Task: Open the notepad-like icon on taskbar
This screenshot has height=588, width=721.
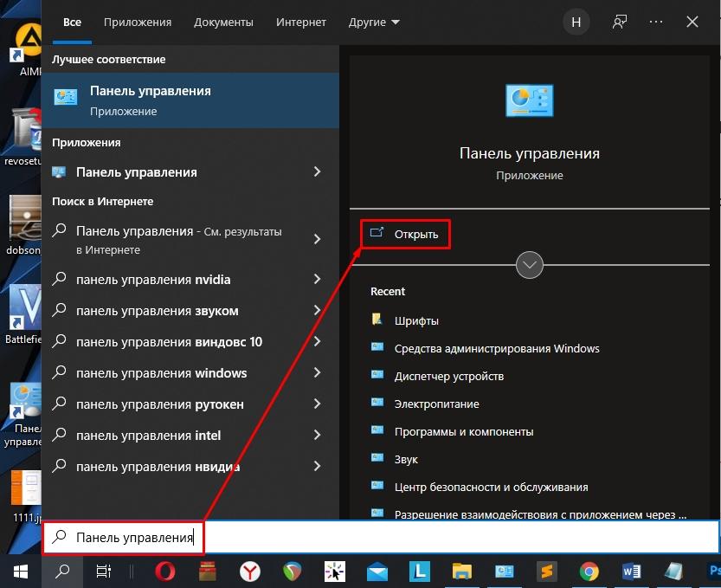Action: click(x=673, y=572)
